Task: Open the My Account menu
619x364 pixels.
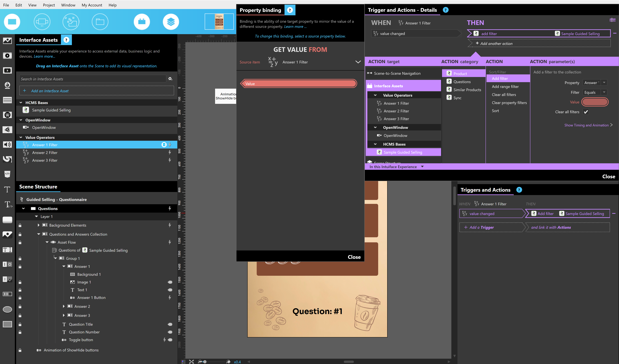Action: point(92,5)
